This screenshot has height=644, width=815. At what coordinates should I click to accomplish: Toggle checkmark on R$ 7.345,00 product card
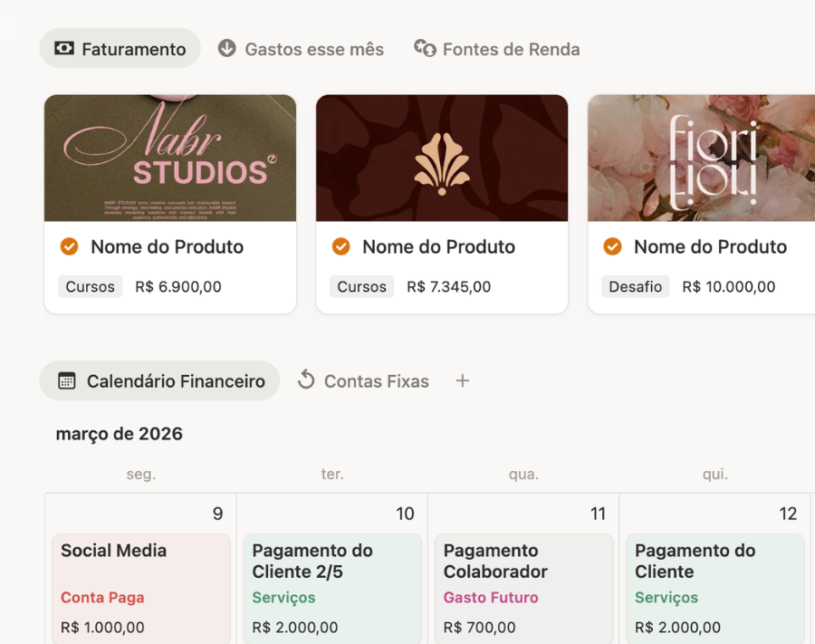point(340,246)
